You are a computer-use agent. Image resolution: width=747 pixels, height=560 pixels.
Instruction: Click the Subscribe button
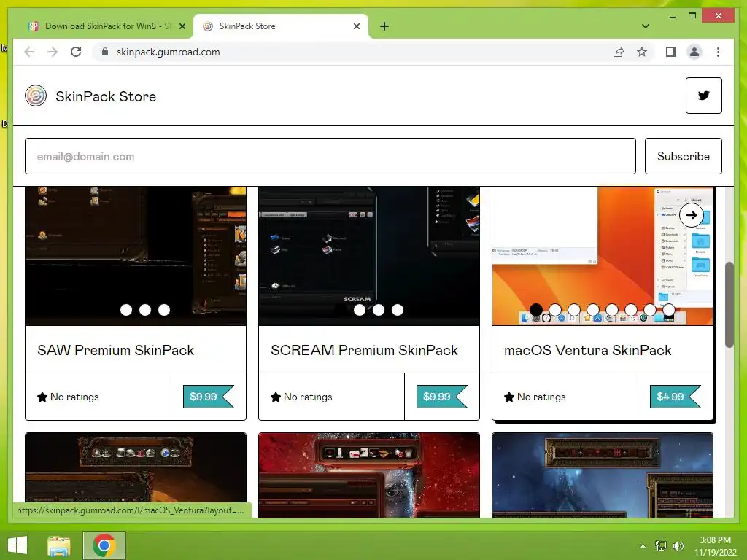[x=683, y=156]
